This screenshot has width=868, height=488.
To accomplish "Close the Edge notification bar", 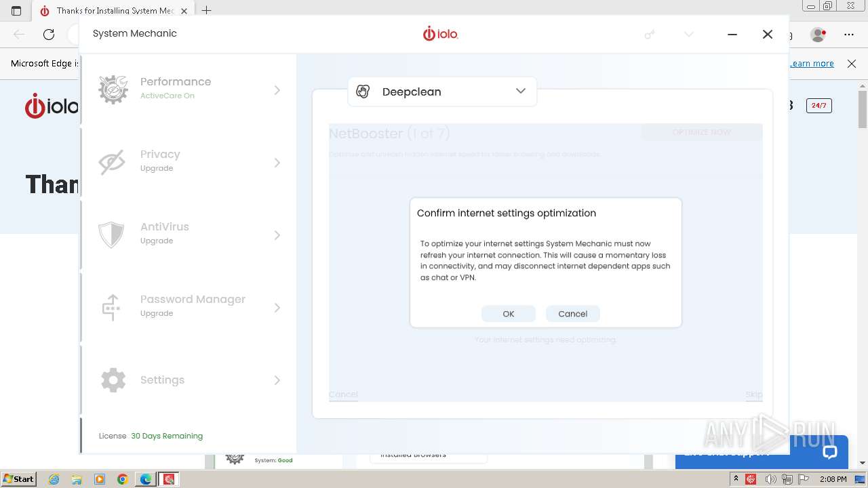I will click(x=852, y=63).
